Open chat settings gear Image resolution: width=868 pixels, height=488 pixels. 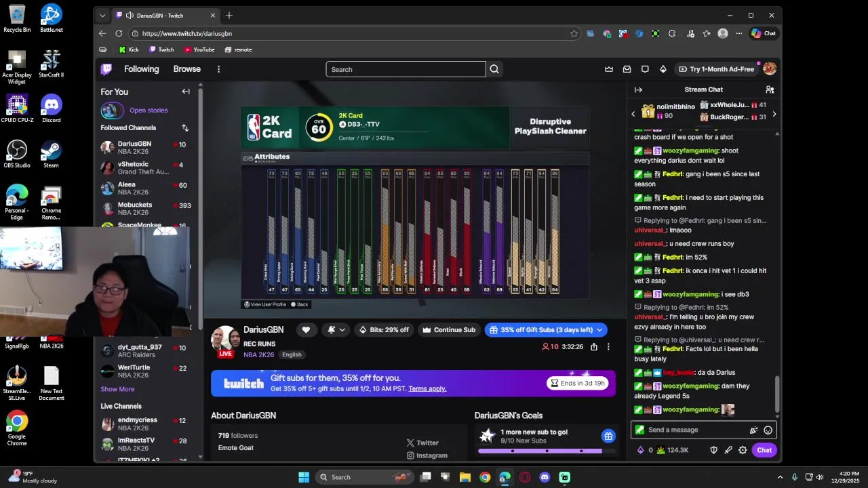pos(743,450)
